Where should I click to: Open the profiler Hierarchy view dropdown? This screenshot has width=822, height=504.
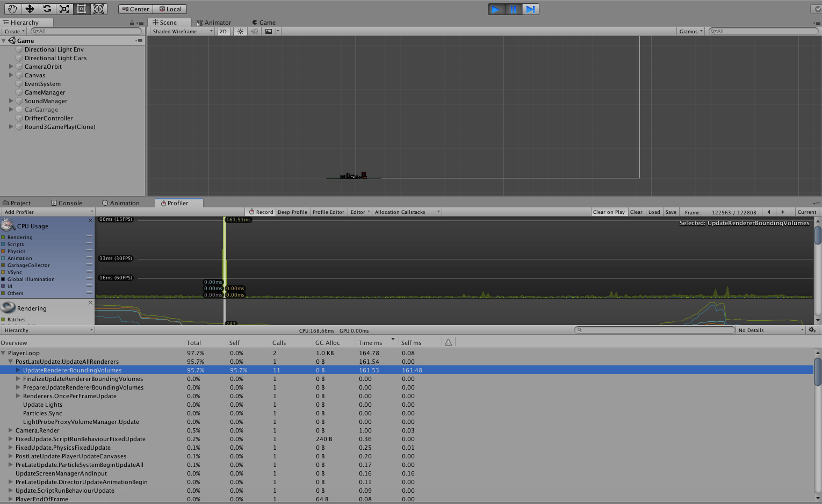48,330
